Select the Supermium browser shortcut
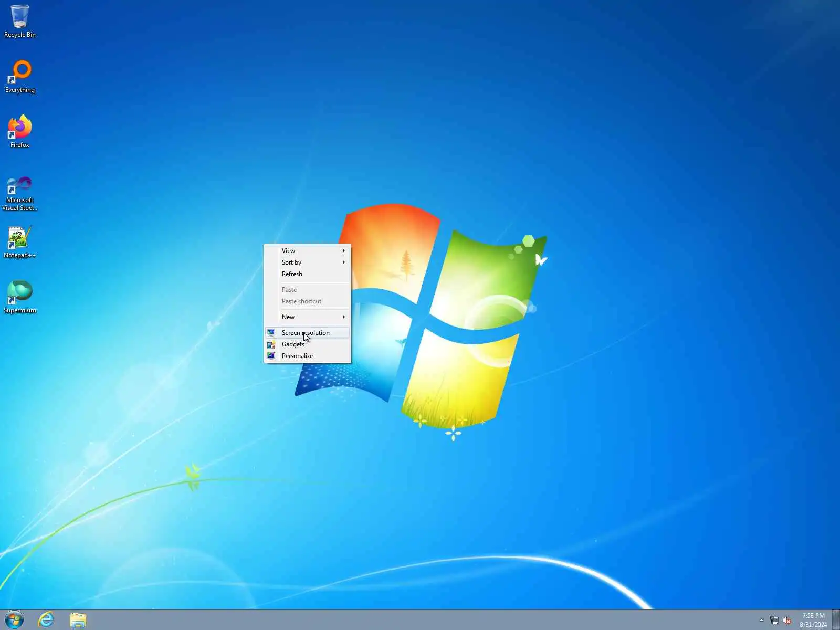The width and height of the screenshot is (840, 630). point(19,297)
